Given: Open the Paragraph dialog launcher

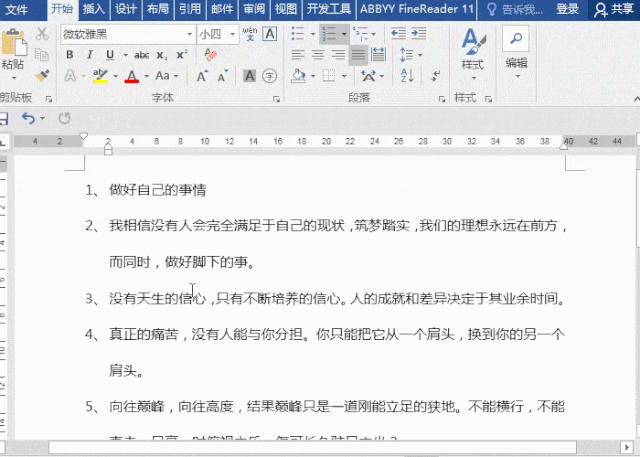Looking at the screenshot, I should (442, 99).
